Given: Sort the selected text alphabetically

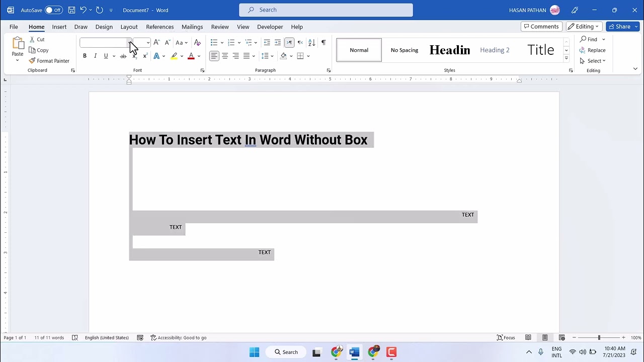Looking at the screenshot, I should (x=311, y=43).
